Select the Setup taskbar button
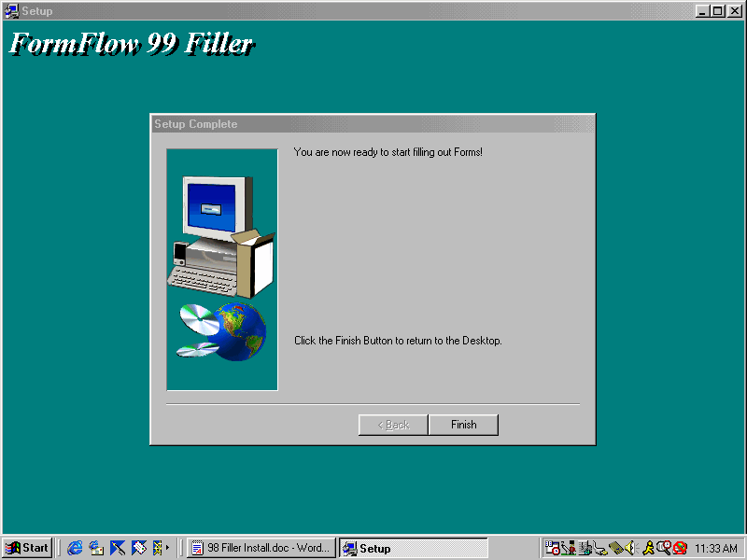Viewport: 747px width, 560px height. click(x=412, y=548)
